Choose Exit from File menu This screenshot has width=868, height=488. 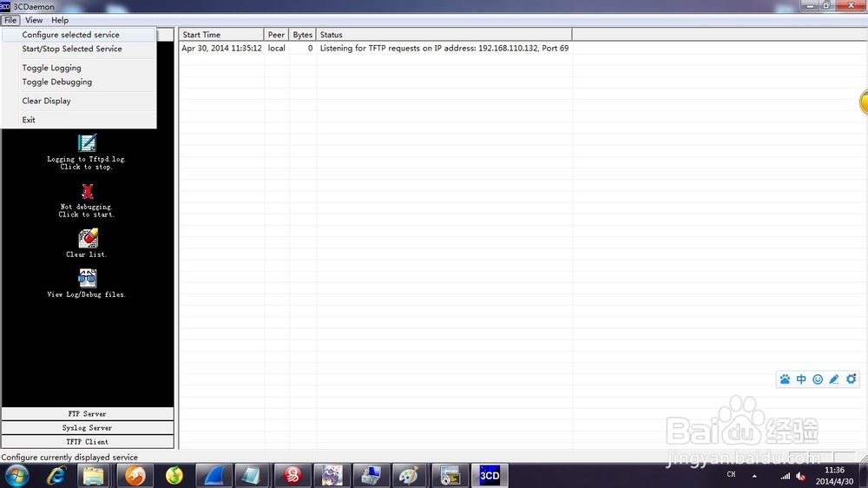pyautogui.click(x=79, y=120)
